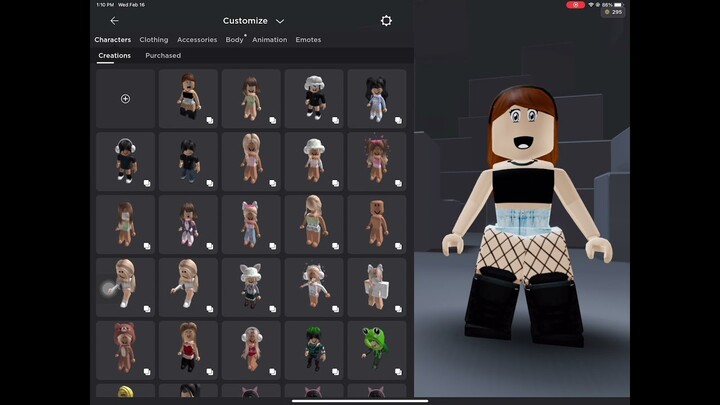Select blonde avatar with white sneakers, first column

coord(125,287)
